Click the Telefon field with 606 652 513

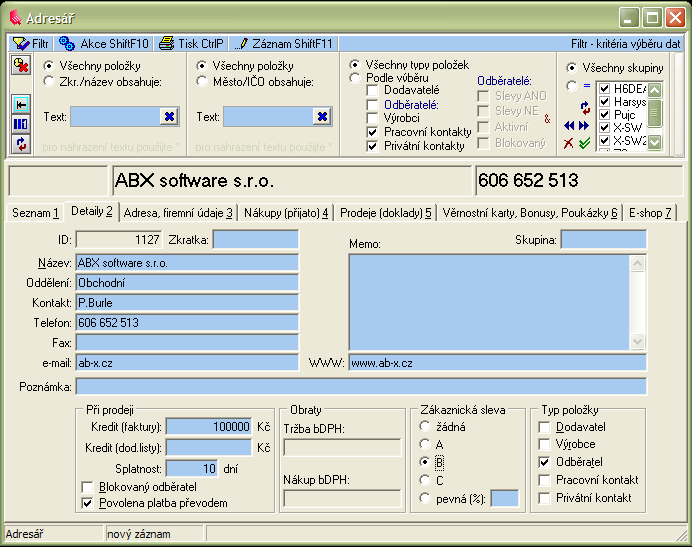[x=187, y=323]
